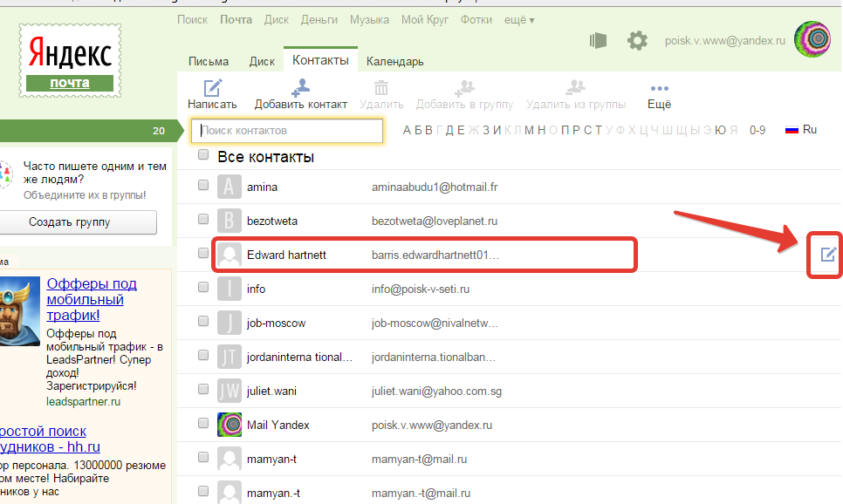The image size is (843, 504).
Task: Filter contacts by letter А
Action: point(406,130)
